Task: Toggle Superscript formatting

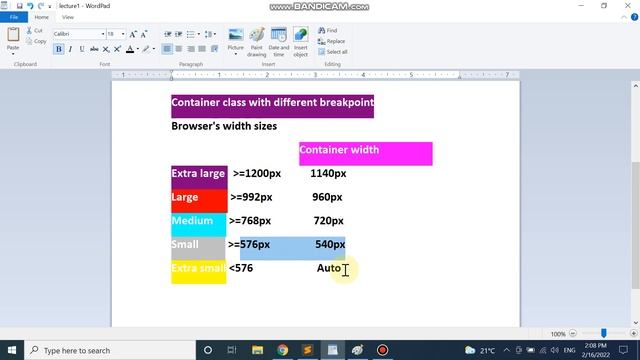Action: [117, 49]
